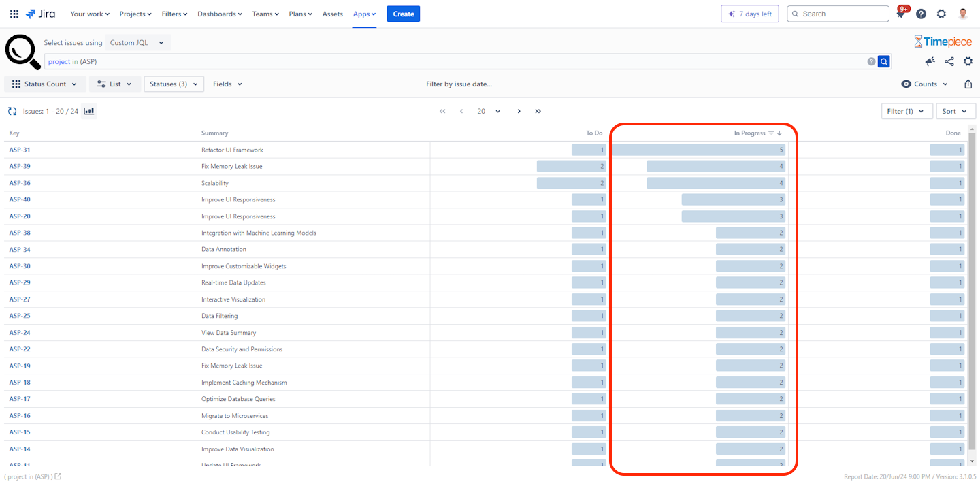Switch to the Apps menu

coord(364,14)
